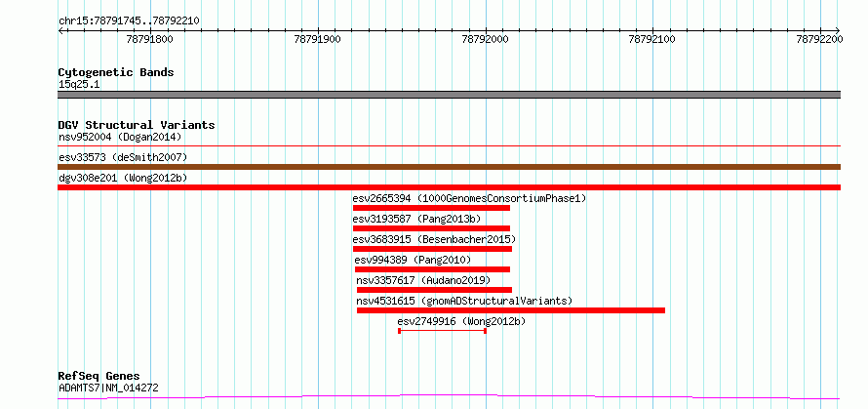Open variant esv2749916 (Wong2012b) label
This screenshot has width=868, height=409.
[x=461, y=321]
